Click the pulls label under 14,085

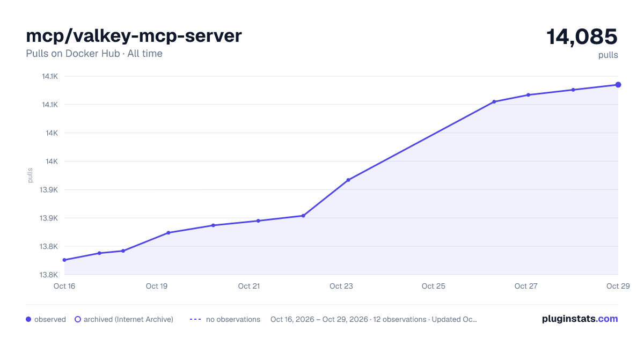[x=608, y=55]
